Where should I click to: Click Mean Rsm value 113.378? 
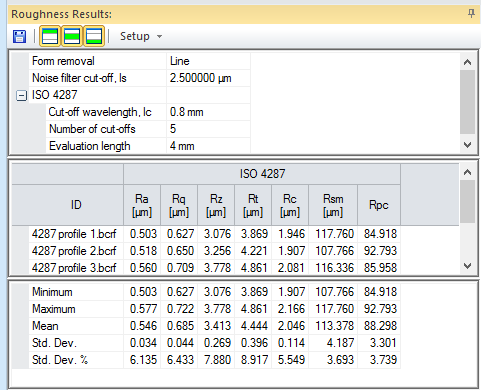(334, 326)
